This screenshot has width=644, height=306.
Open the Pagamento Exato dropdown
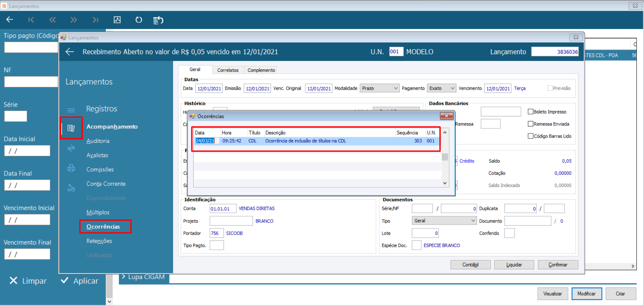(x=442, y=88)
